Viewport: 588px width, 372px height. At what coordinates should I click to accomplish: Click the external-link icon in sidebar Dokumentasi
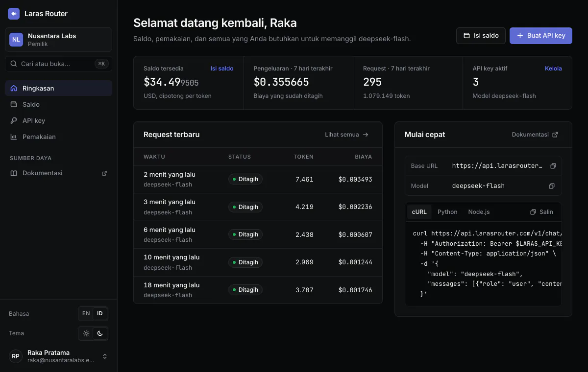click(104, 173)
